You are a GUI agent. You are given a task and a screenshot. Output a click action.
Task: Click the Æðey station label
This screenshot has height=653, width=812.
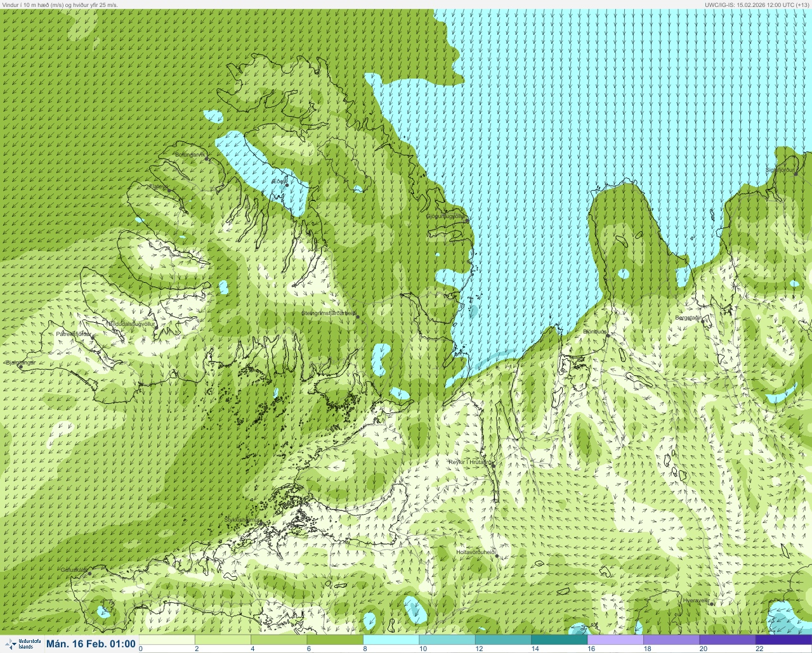278,181
